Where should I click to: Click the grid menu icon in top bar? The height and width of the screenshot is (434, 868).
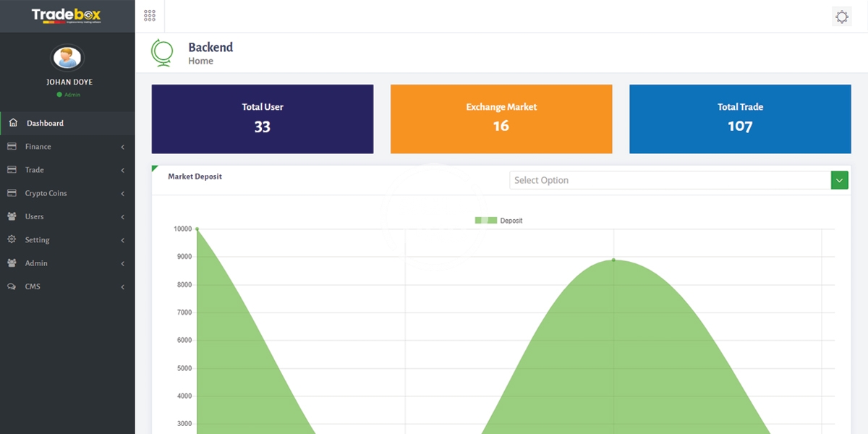(x=150, y=16)
